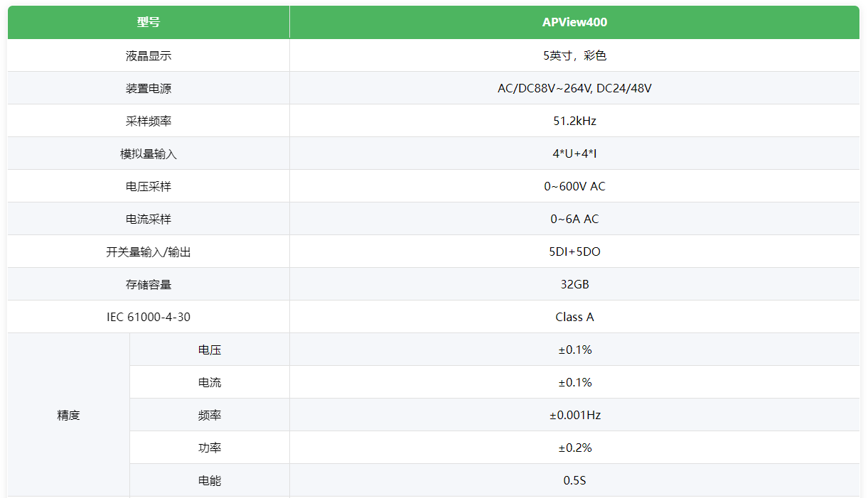Viewport: 868px width, 498px height.
Task: Click the 32GB storage capacity value
Action: point(574,284)
